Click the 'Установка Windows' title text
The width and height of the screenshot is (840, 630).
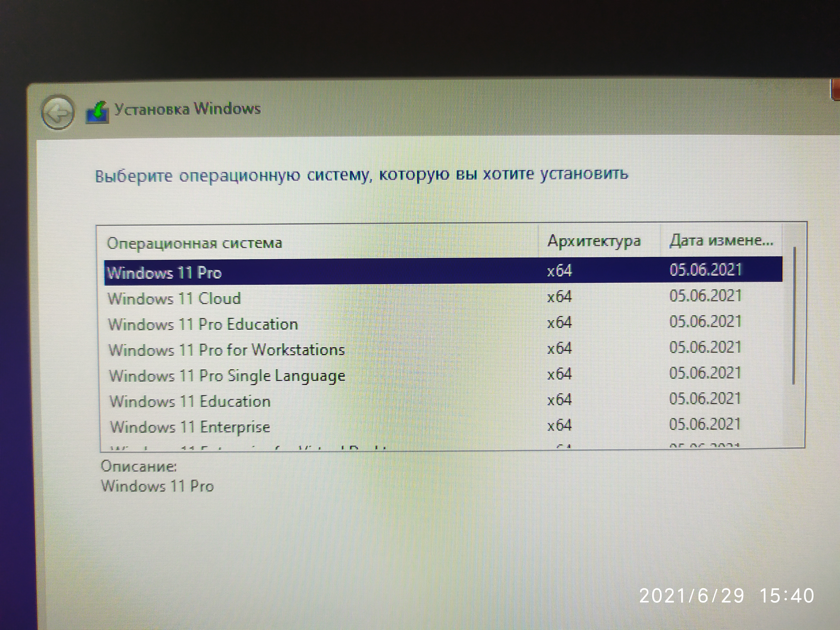(x=188, y=109)
